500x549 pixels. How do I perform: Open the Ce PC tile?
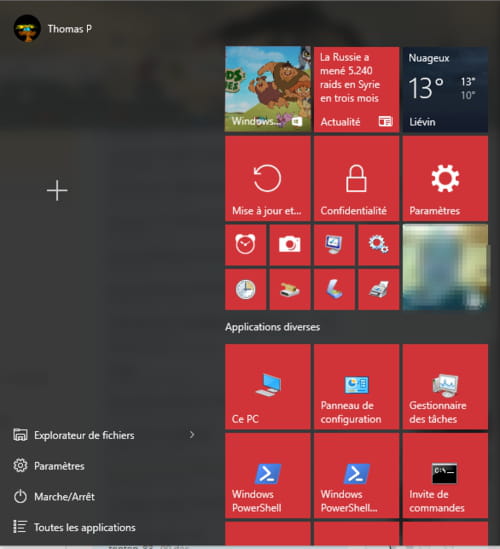(x=268, y=387)
